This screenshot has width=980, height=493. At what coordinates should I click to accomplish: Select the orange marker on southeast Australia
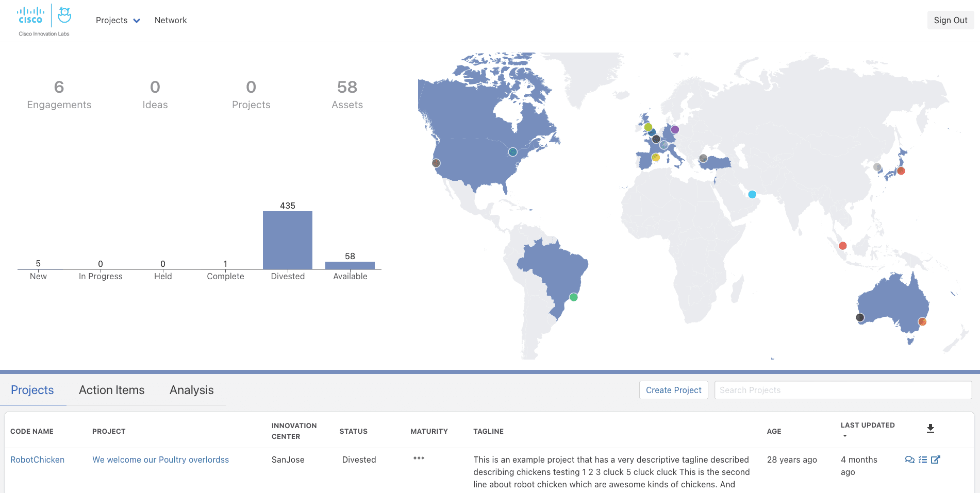pyautogui.click(x=923, y=321)
